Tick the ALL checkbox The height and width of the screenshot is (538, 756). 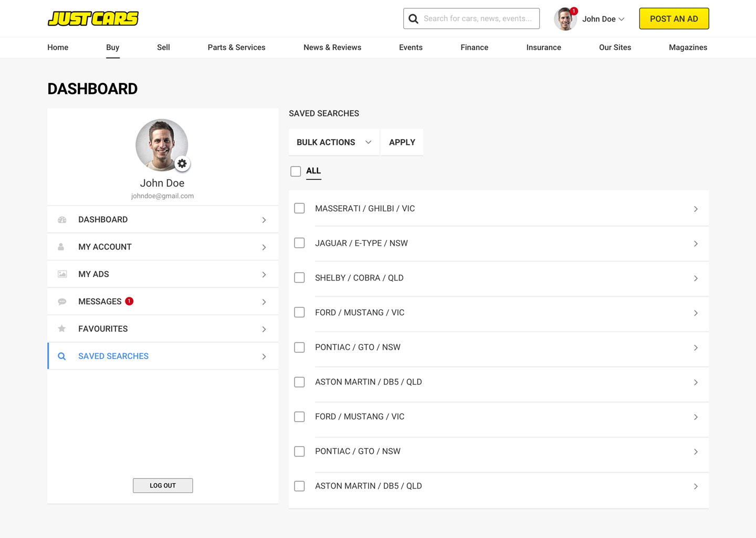pyautogui.click(x=296, y=171)
